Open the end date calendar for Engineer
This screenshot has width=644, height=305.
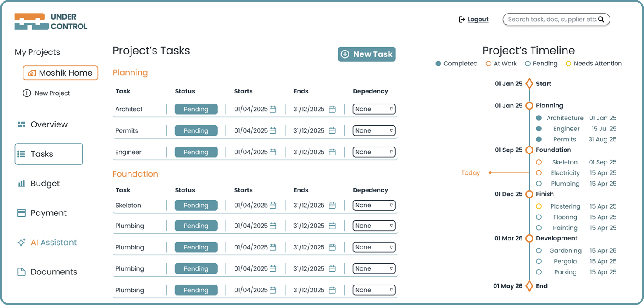(332, 152)
